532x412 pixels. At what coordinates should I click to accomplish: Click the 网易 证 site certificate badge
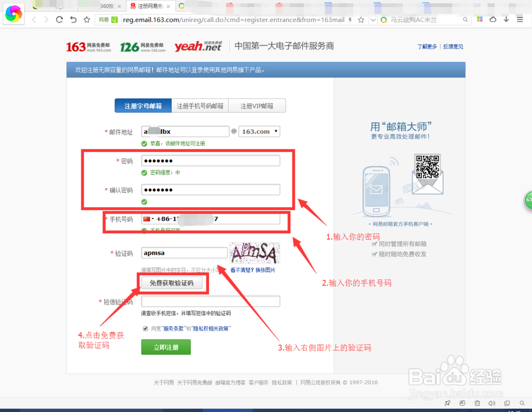107,20
